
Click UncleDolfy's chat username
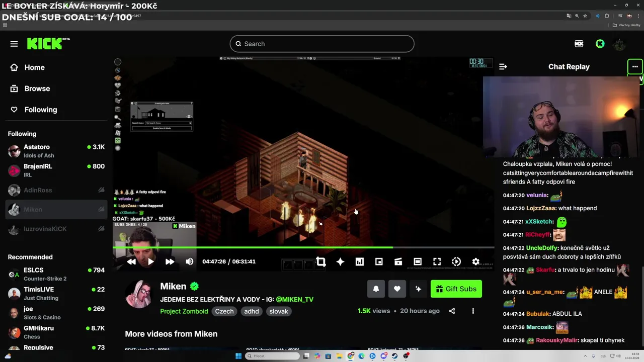pos(542,248)
